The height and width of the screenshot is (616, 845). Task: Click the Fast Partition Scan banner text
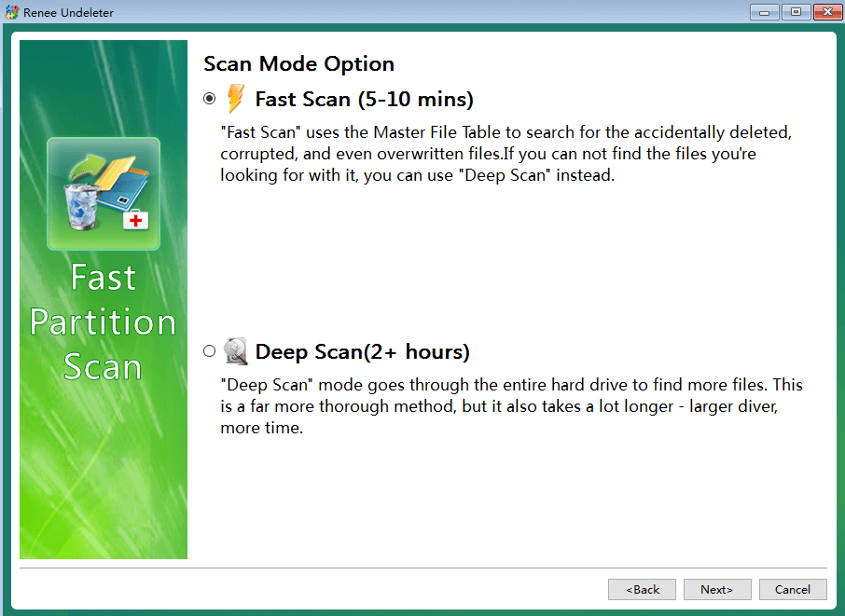click(x=103, y=322)
